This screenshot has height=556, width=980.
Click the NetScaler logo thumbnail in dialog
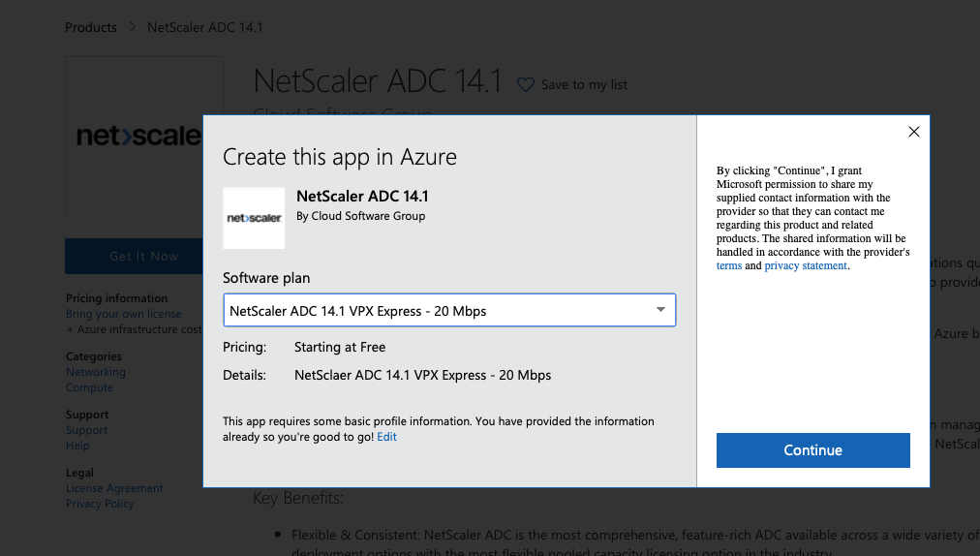pyautogui.click(x=254, y=218)
